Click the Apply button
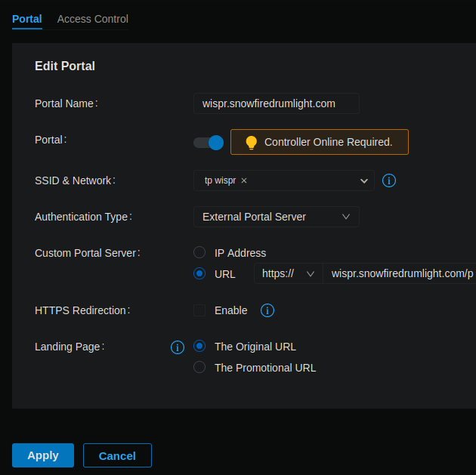The width and height of the screenshot is (476, 475). [x=43, y=455]
